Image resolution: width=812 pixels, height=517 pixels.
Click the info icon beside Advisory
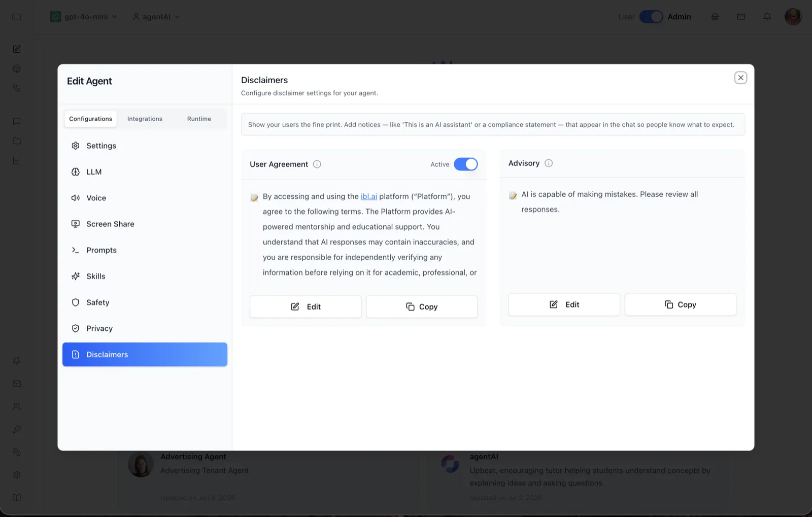tap(549, 163)
